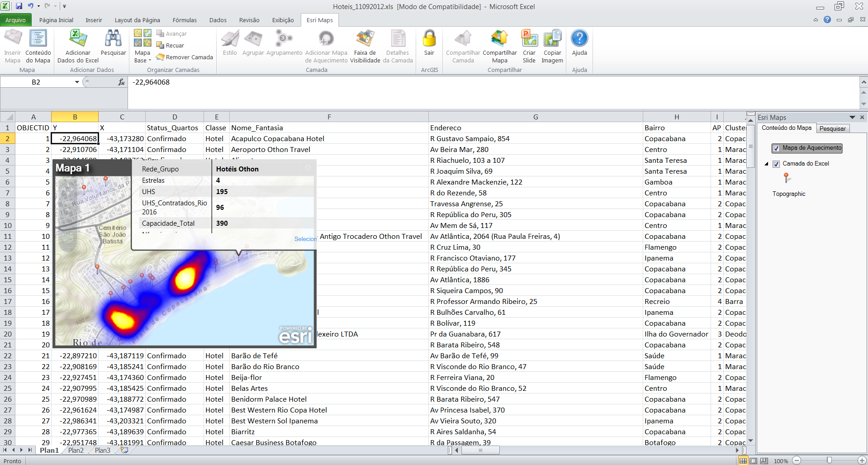Click the insert new worksheet tab icon
868x465 pixels.
pos(124,450)
